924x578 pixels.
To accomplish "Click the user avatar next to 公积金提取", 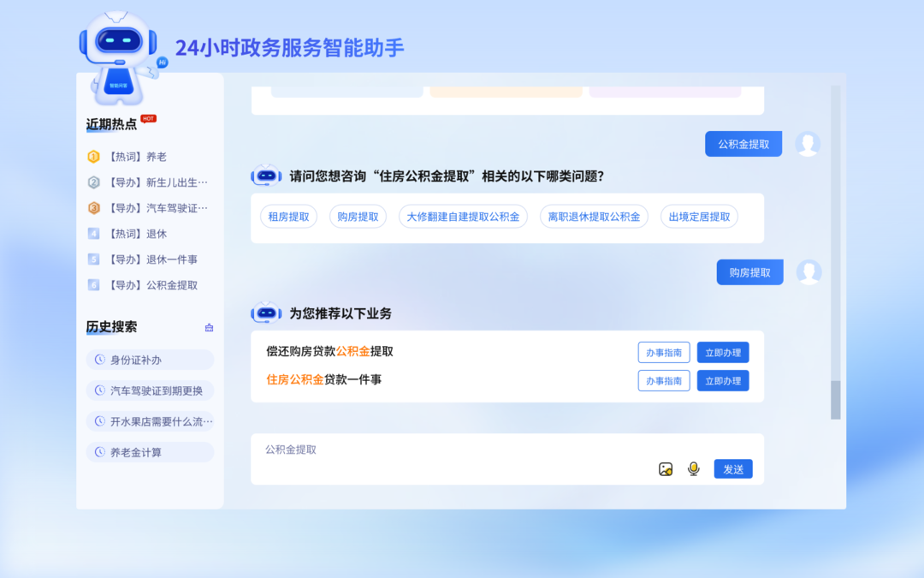I will click(808, 144).
